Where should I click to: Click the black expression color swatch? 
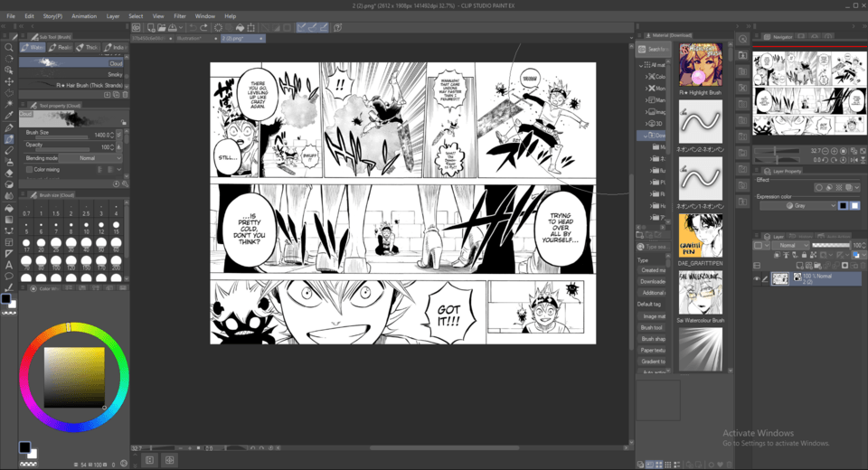pyautogui.click(x=843, y=205)
